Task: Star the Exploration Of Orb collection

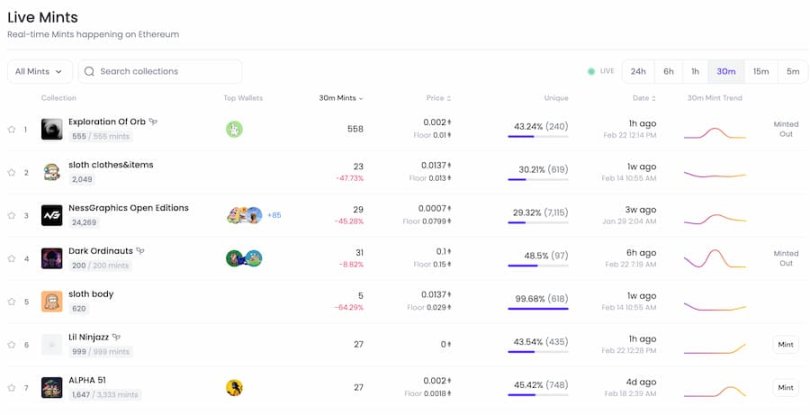Action: pos(12,129)
